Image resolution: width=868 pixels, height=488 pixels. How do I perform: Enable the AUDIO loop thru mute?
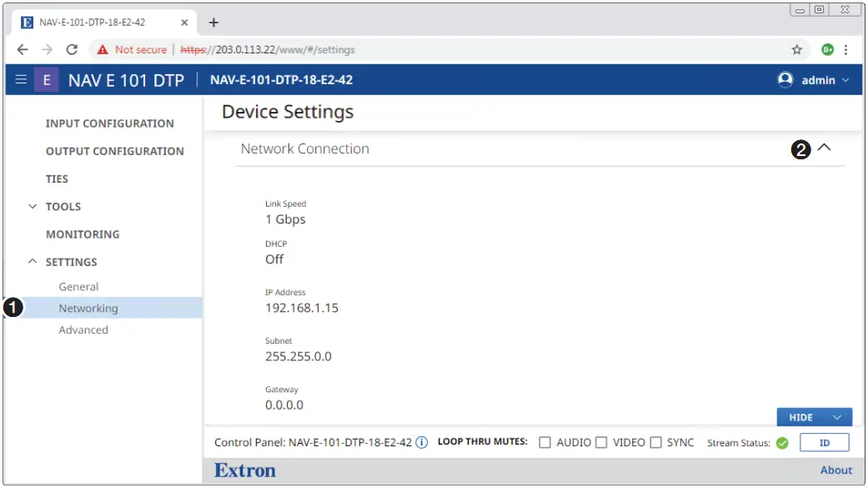(x=545, y=443)
